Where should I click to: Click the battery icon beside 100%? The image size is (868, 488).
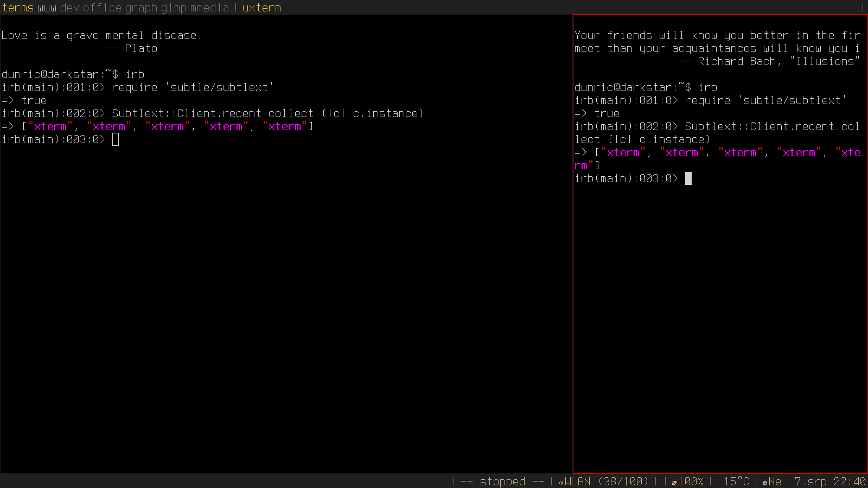pos(674,482)
